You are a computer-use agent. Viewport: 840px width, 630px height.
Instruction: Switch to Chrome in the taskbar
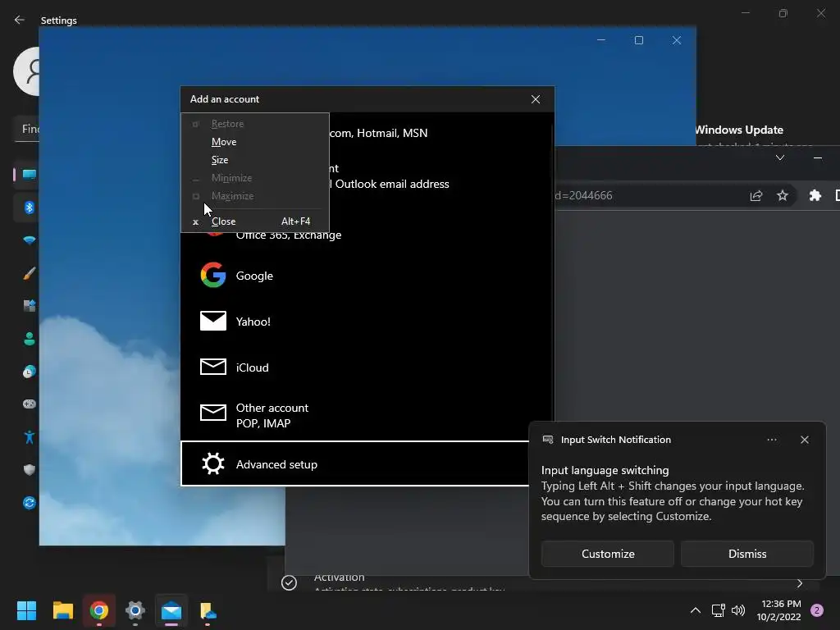pos(98,610)
